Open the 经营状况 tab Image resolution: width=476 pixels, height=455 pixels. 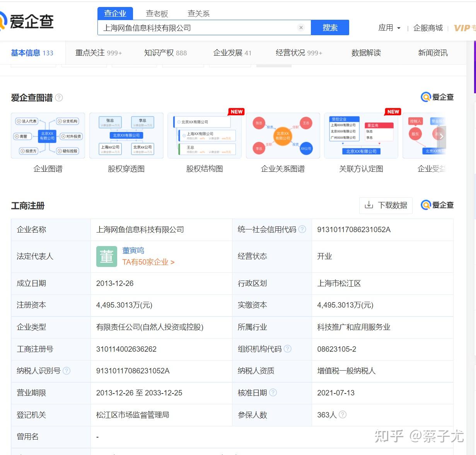(x=299, y=53)
